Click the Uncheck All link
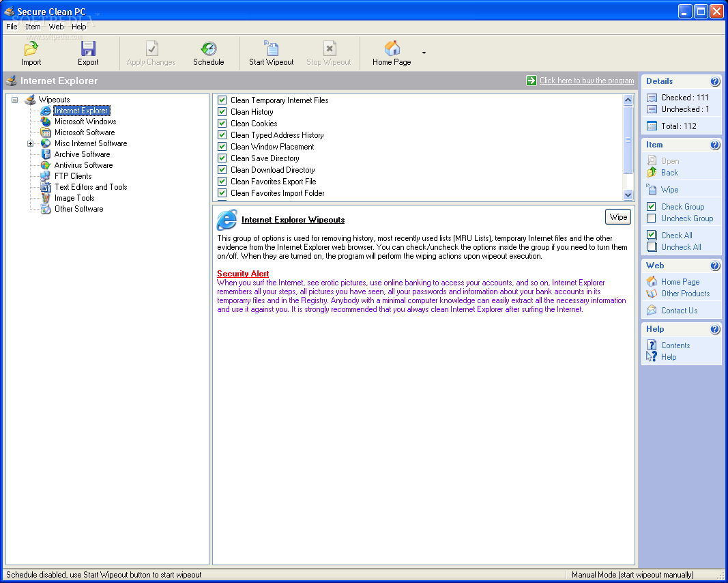The image size is (728, 583). 681,247
